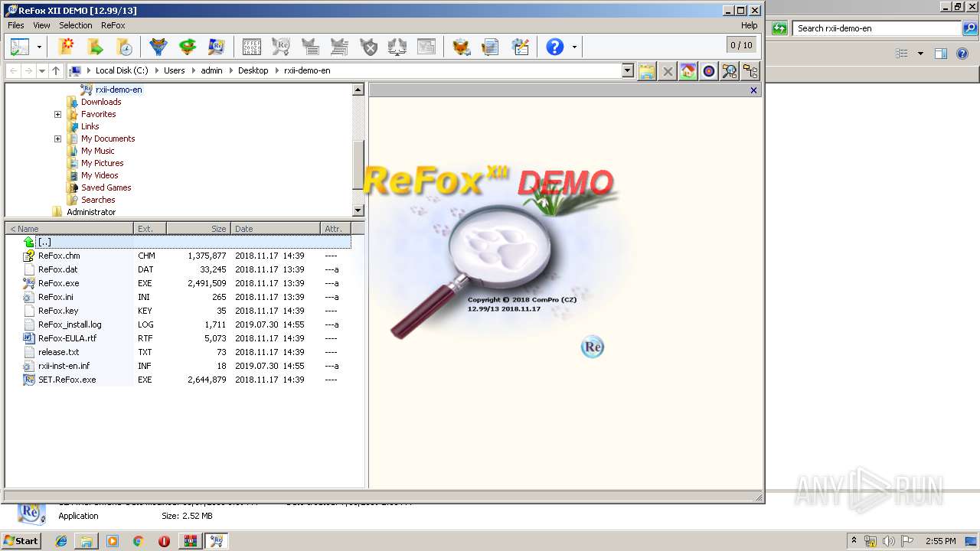
Task: Select Users in the path breadcrumb
Action: point(175,70)
